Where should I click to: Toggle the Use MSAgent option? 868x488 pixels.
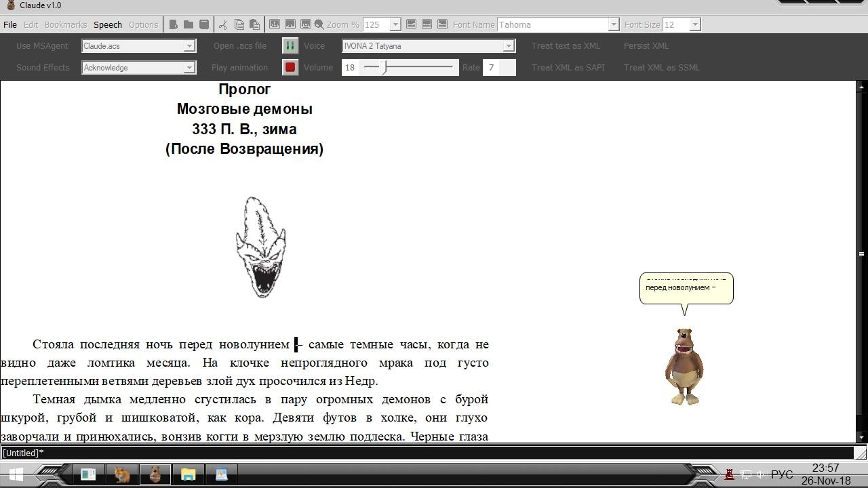tap(42, 45)
